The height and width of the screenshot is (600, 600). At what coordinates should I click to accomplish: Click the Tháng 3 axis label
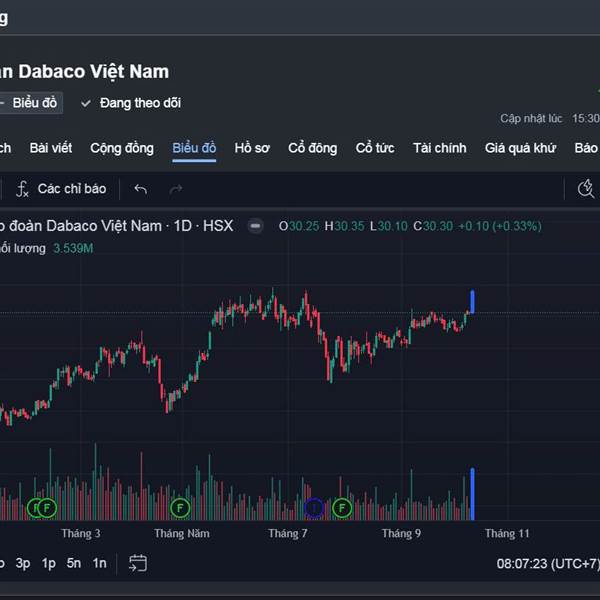81,533
